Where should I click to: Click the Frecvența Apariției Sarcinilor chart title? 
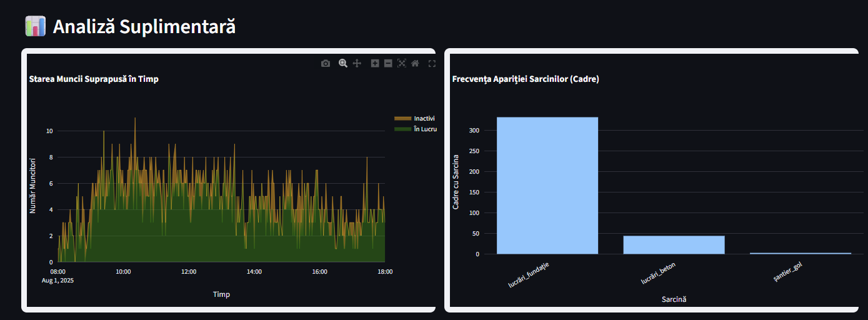tap(526, 79)
